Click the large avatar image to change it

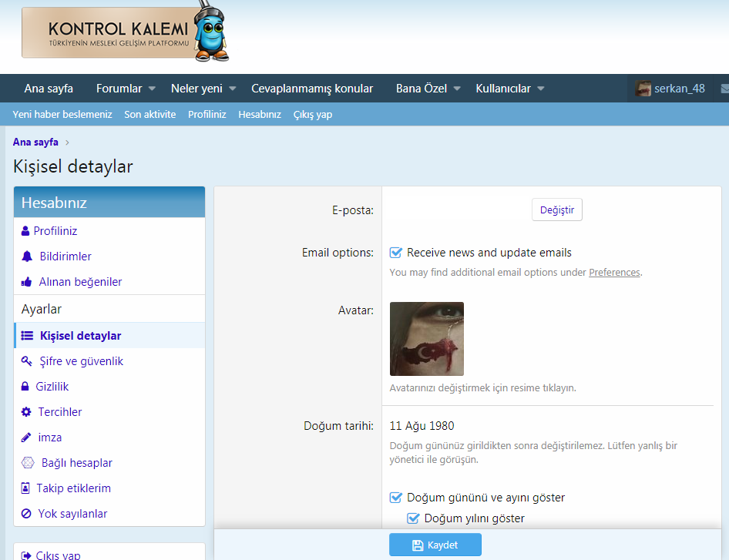(427, 339)
